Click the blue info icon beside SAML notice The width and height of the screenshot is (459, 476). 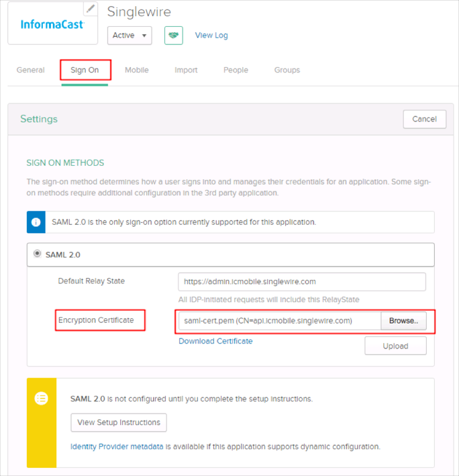point(36,222)
